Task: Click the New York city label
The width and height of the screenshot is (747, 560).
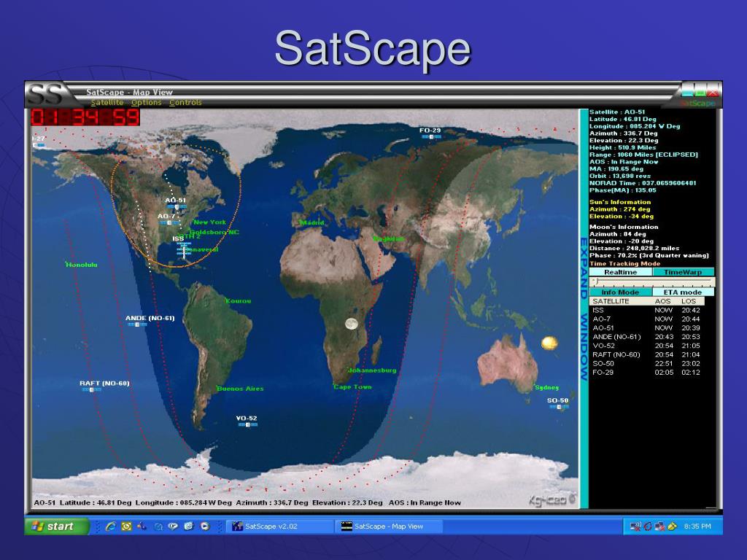Action: click(x=209, y=222)
